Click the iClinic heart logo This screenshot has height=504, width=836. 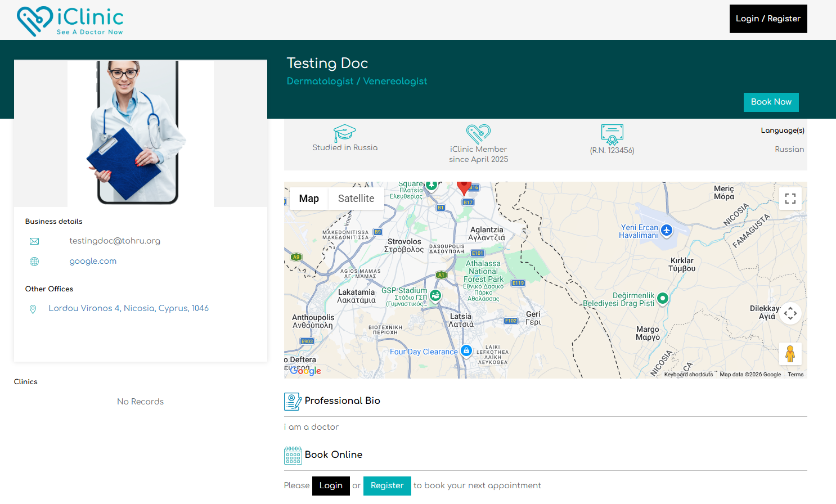click(x=35, y=21)
